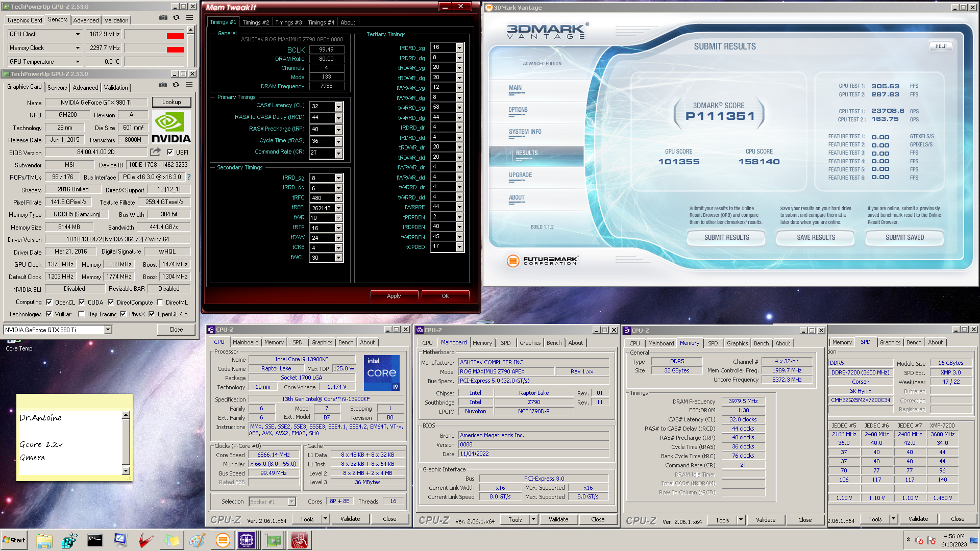
Task: Toggle the OpenGL 4.5 checkbox
Action: coord(152,314)
